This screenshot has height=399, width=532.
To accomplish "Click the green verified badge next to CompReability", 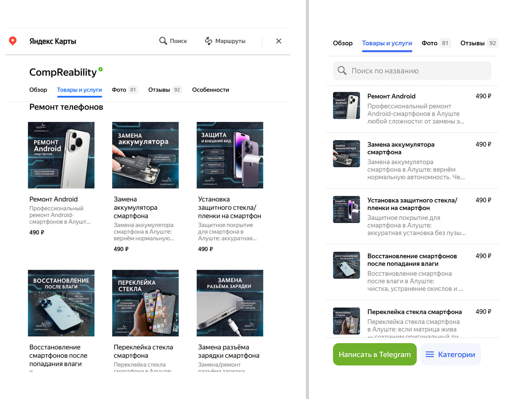I will click(100, 69).
